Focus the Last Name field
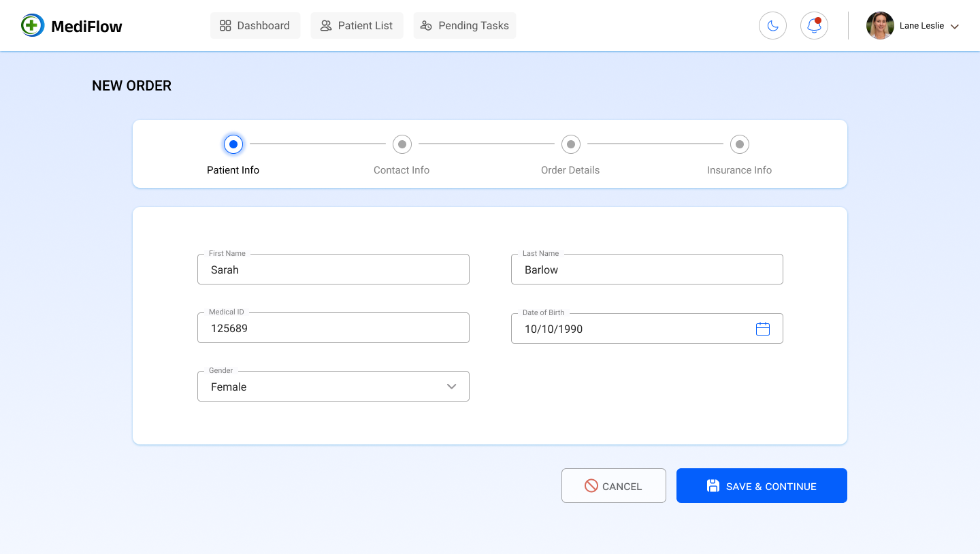Viewport: 980px width, 554px height. (x=647, y=270)
